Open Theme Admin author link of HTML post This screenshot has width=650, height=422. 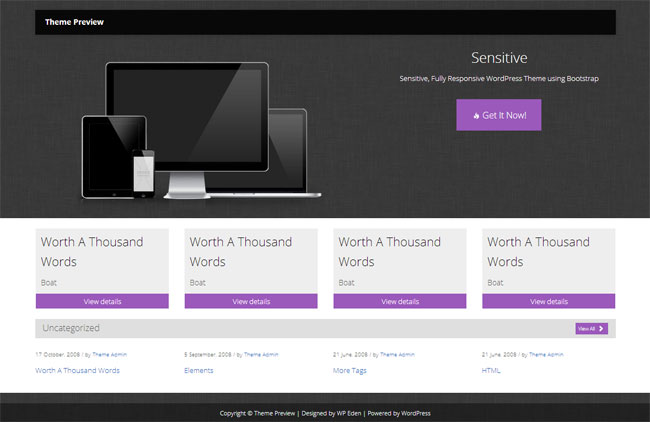(546, 354)
